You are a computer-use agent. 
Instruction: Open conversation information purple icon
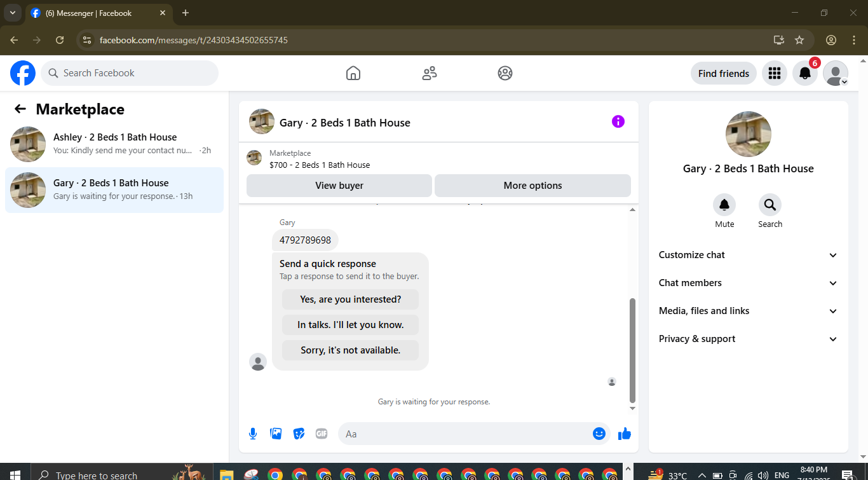click(618, 121)
